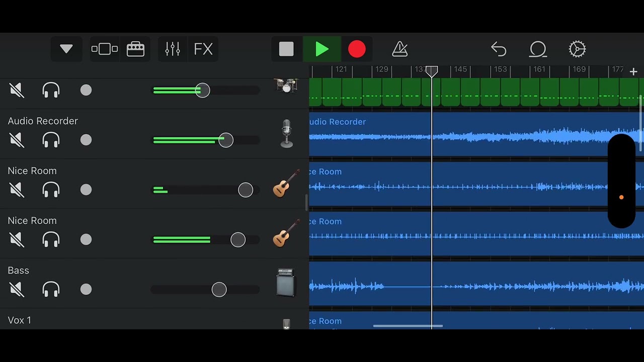Image resolution: width=644 pixels, height=362 pixels.
Task: Open the navigation triangle menu
Action: tap(66, 49)
